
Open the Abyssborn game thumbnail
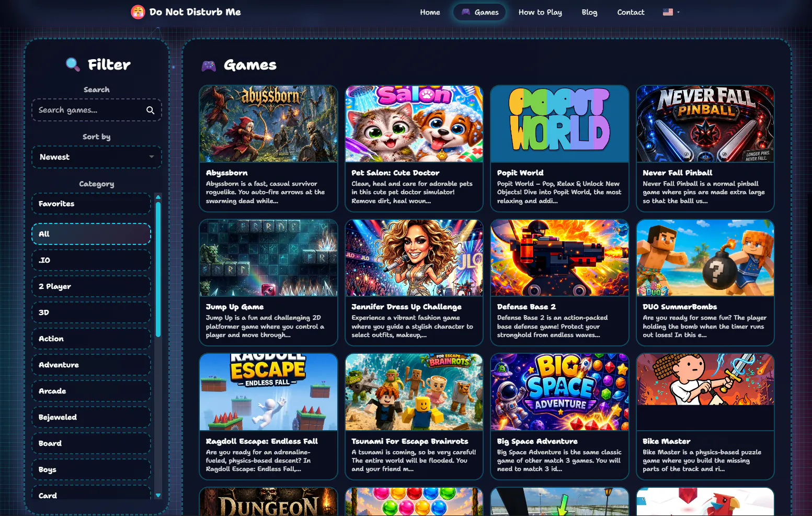pyautogui.click(x=268, y=124)
